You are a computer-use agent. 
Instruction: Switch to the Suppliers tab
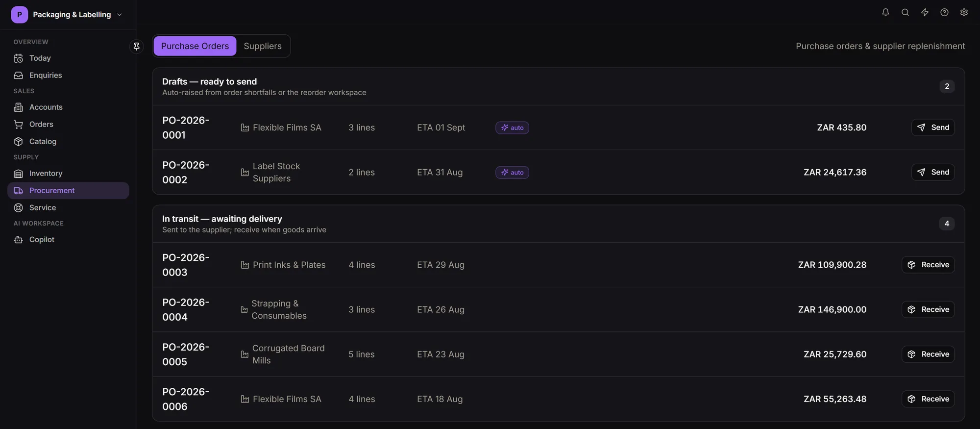[x=263, y=46]
